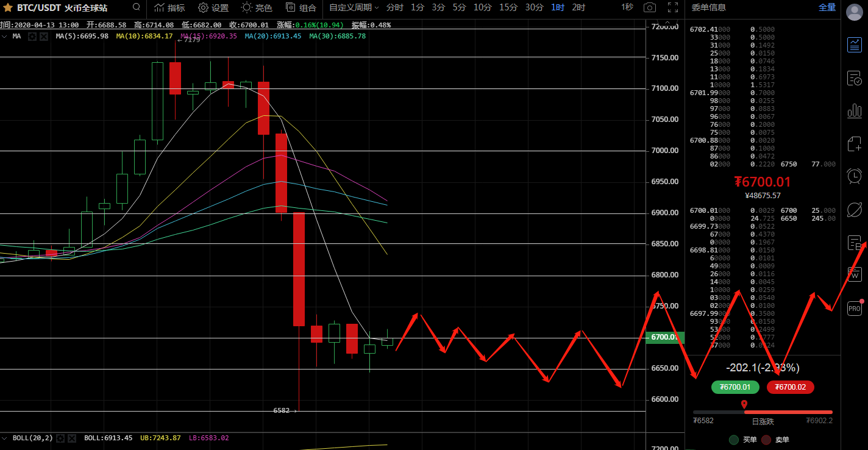
Task: Select the 15分 interval
Action: click(508, 8)
